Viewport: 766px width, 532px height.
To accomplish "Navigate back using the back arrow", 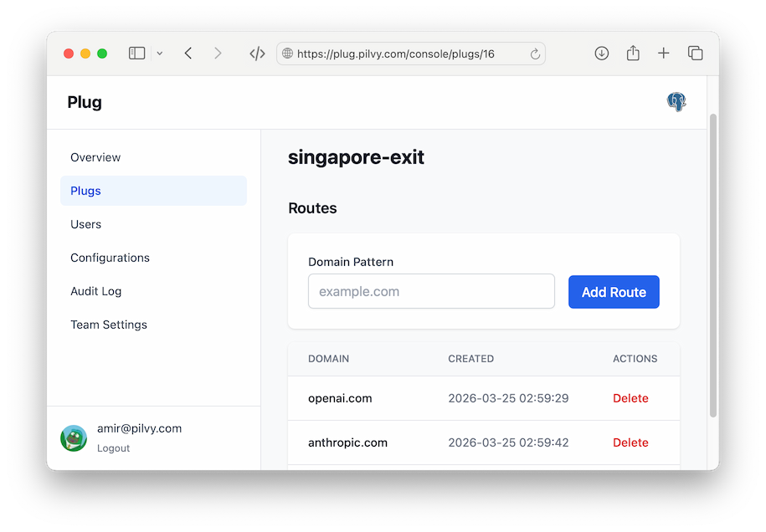I will 188,53.
